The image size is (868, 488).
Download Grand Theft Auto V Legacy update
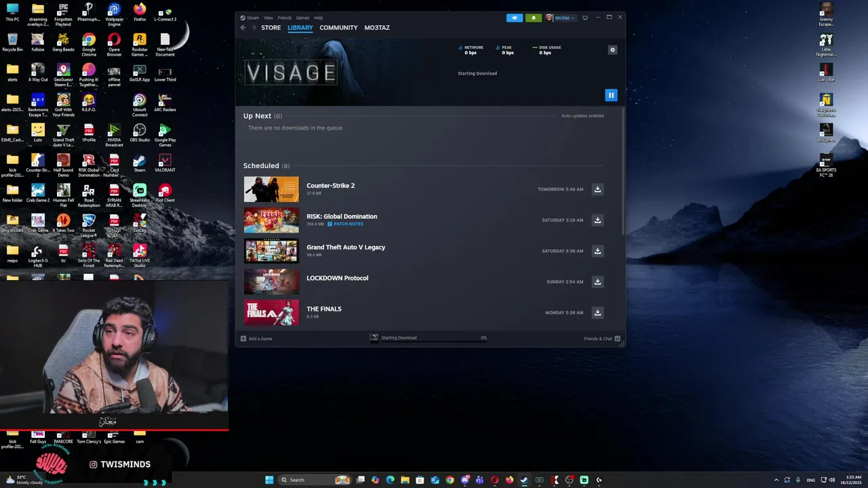pos(597,251)
